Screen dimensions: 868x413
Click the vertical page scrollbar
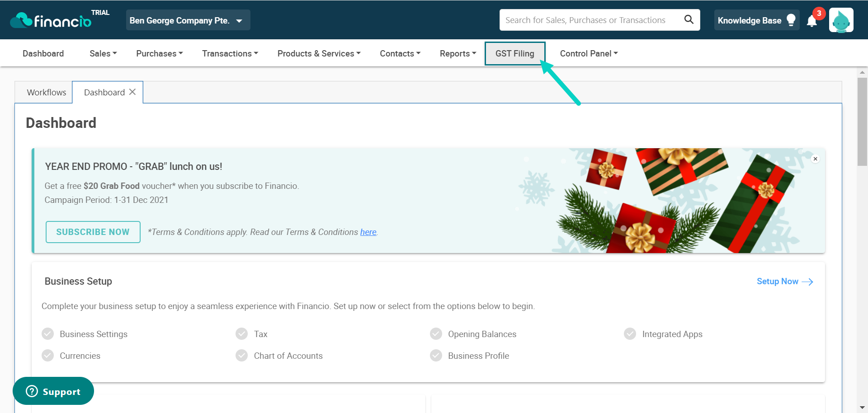coord(862,122)
